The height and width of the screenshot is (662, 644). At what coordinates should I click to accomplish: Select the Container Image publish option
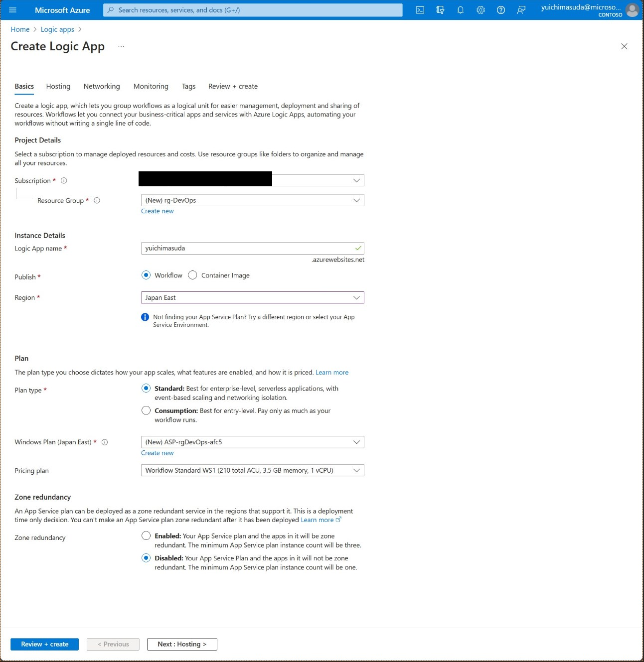(193, 275)
